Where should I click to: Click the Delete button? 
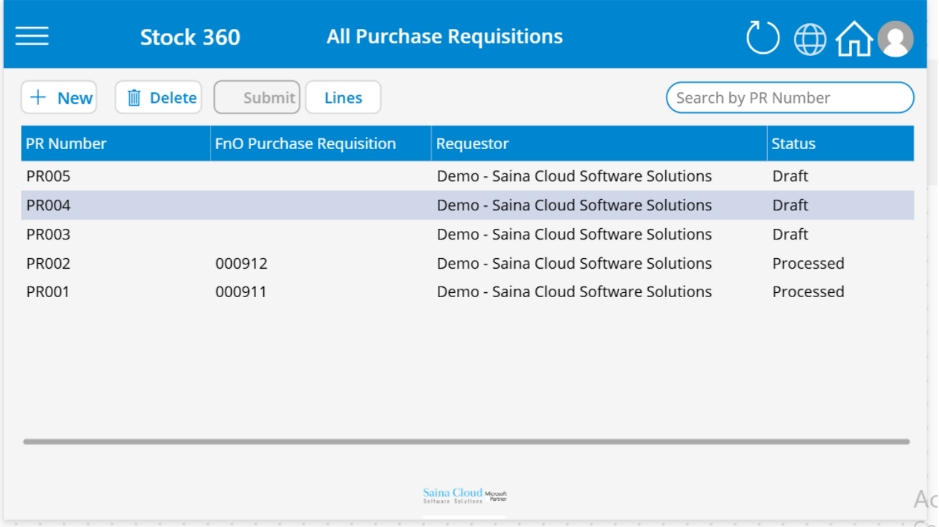158,97
